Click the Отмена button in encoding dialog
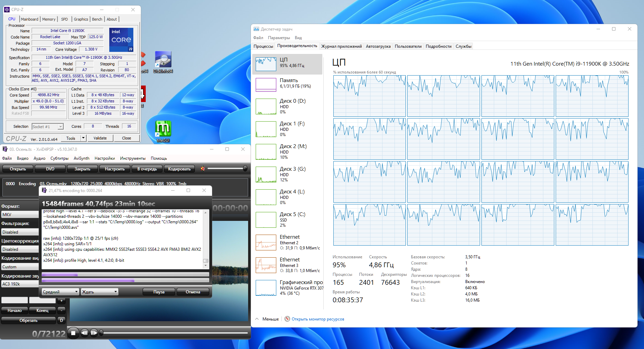The image size is (644, 349). click(193, 292)
